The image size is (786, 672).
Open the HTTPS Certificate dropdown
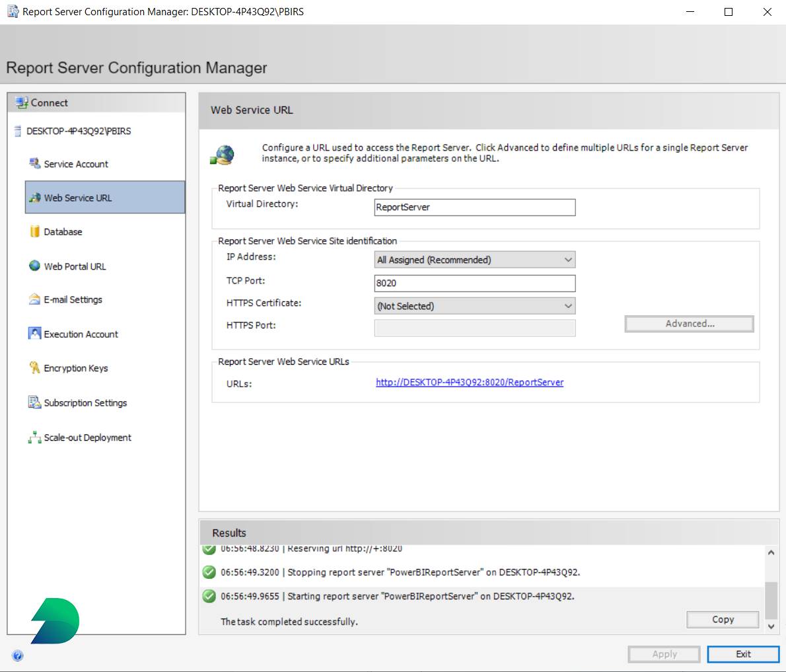567,306
